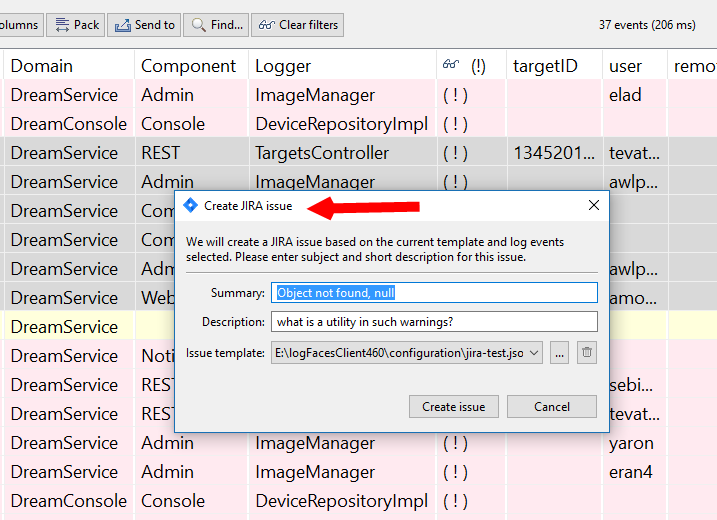
Task: Click the (!) marker in eran4's row
Action: [455, 472]
